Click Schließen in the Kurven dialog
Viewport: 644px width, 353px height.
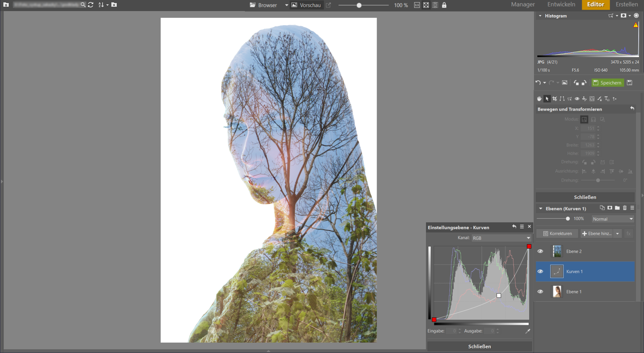(x=479, y=346)
